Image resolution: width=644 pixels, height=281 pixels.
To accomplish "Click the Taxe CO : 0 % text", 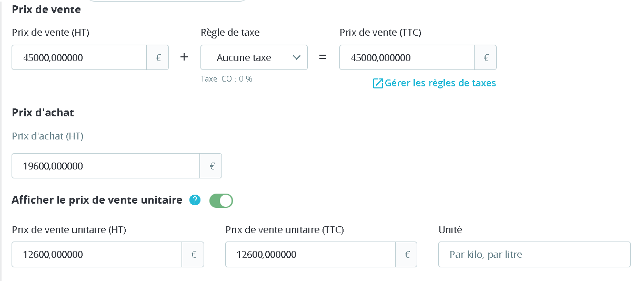I will (x=227, y=79).
